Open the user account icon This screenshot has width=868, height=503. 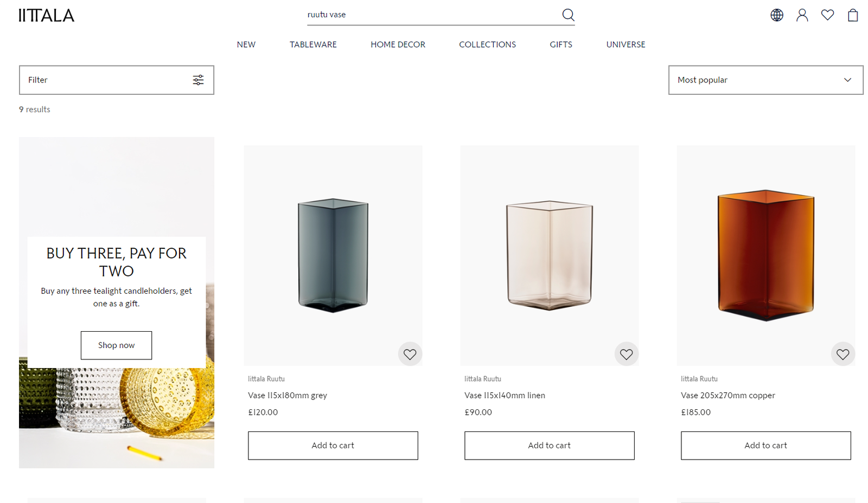tap(802, 15)
